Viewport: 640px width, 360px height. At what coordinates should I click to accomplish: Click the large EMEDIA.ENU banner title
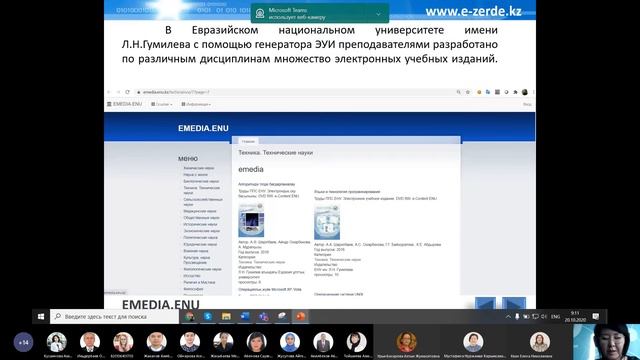203,128
